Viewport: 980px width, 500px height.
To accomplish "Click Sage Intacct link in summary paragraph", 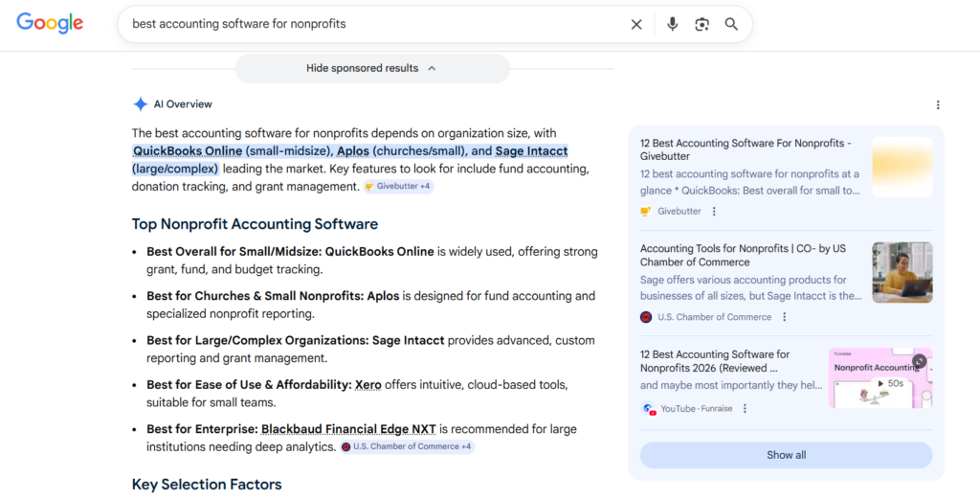I will click(x=531, y=150).
